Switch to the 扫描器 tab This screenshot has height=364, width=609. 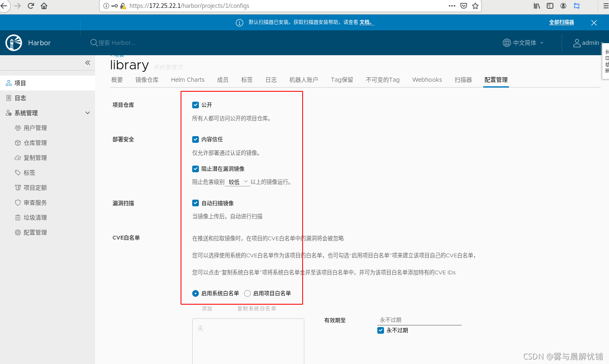(x=463, y=80)
